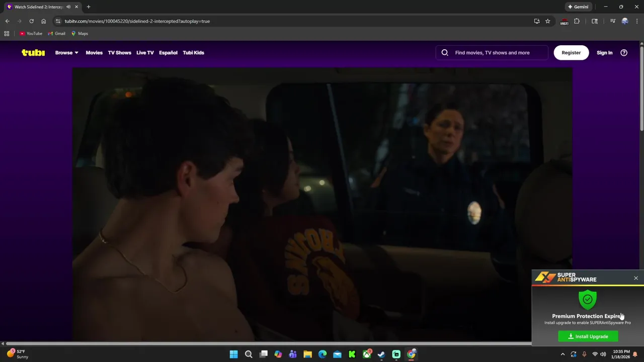644x362 pixels.
Task: Open Steam from taskbar
Action: click(381, 354)
